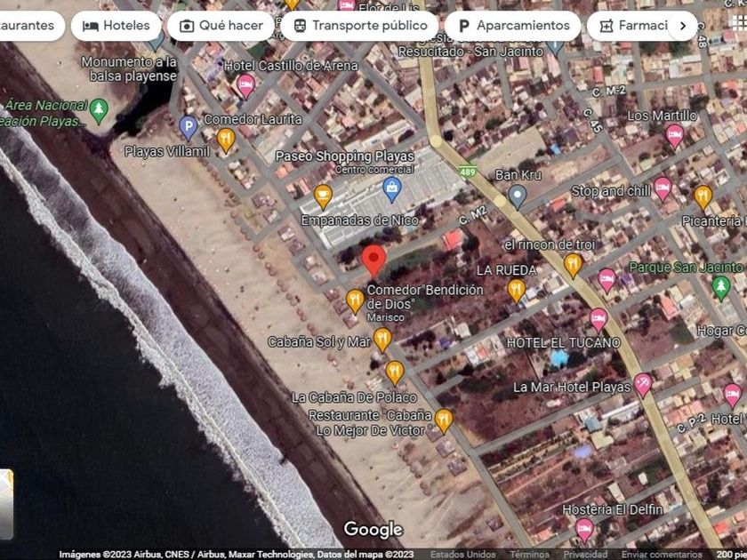Select the HOTEL EL TUCANO hotel marker
The width and height of the screenshot is (747, 560).
click(598, 319)
